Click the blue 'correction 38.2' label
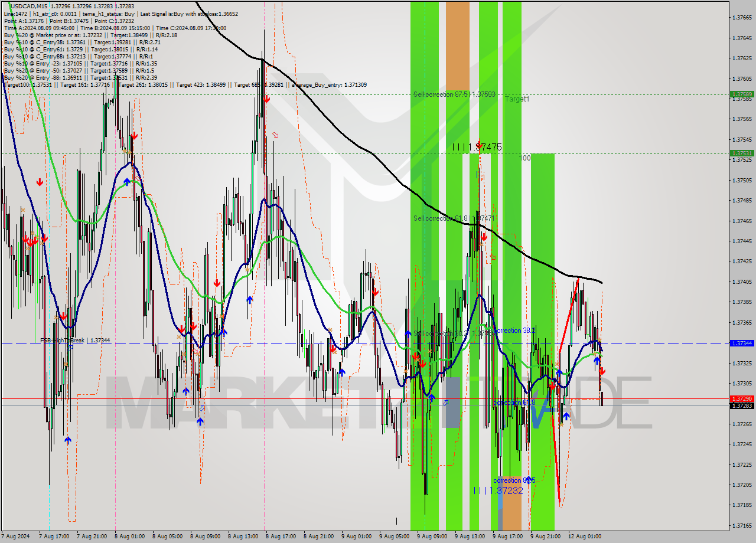This screenshot has width=756, height=543. pyautogui.click(x=514, y=331)
